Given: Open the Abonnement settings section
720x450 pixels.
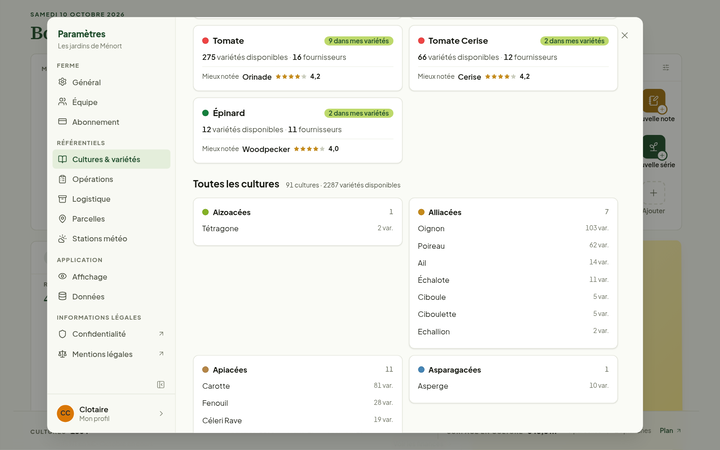Looking at the screenshot, I should [x=111, y=122].
